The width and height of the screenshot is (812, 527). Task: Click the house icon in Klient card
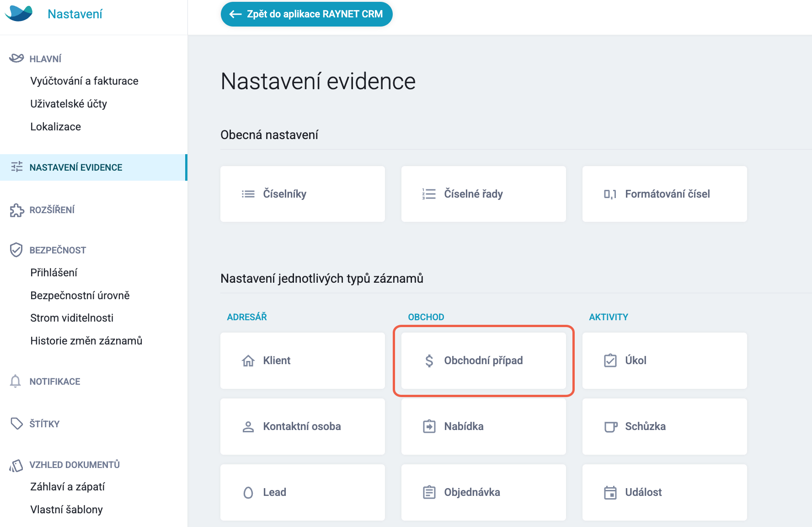click(x=248, y=360)
